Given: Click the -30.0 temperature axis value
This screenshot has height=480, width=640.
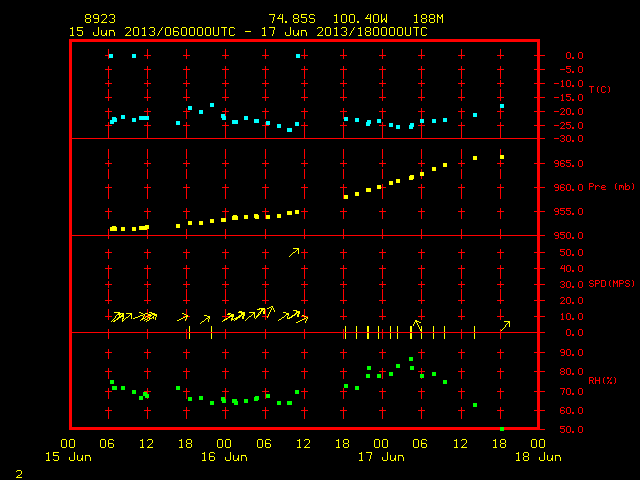Looking at the screenshot, I should coord(568,139).
